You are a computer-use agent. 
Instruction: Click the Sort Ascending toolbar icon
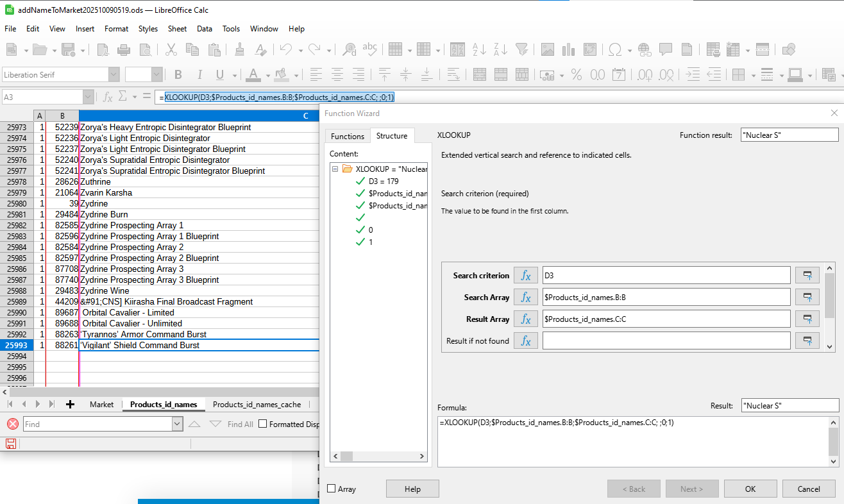tap(478, 49)
